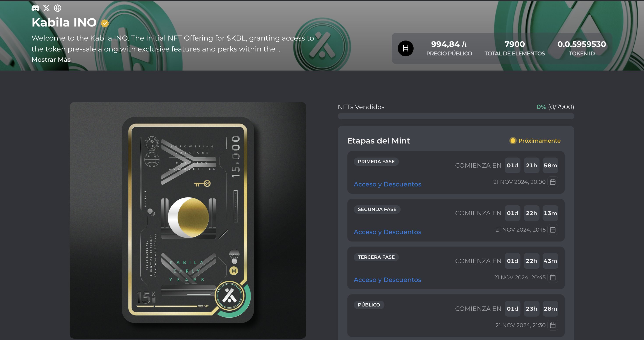Click the 7900 total elements value
This screenshot has width=644, height=340.
(x=515, y=44)
